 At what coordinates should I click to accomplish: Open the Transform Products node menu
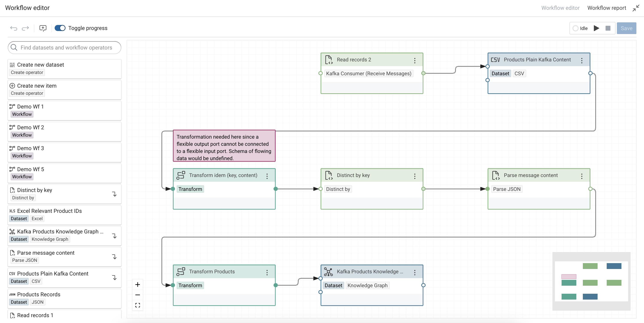click(267, 272)
